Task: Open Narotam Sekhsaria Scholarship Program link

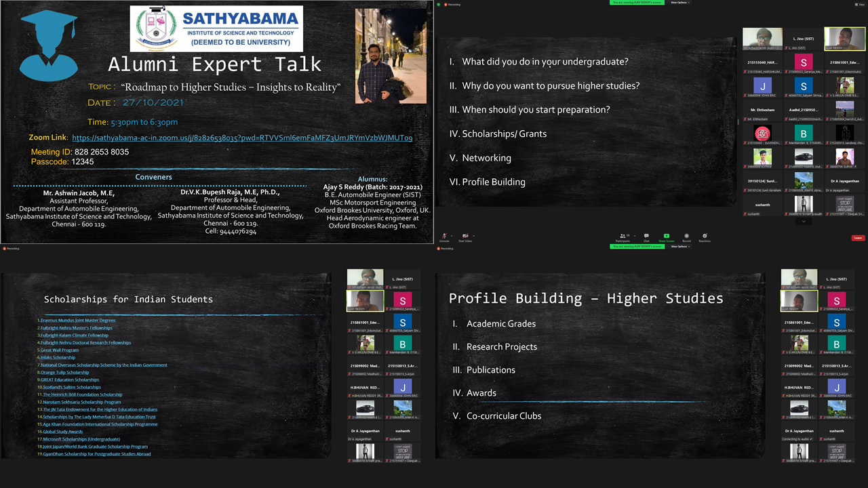Action: [81, 402]
